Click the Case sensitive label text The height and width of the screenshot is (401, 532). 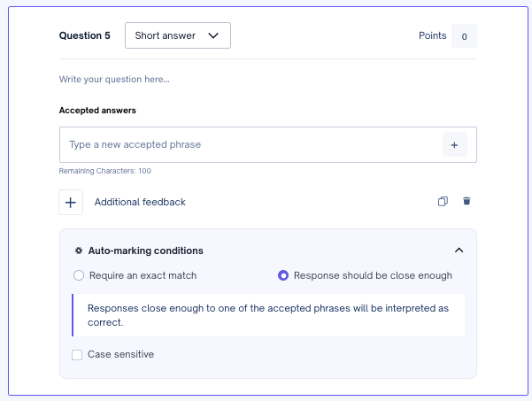click(x=120, y=354)
